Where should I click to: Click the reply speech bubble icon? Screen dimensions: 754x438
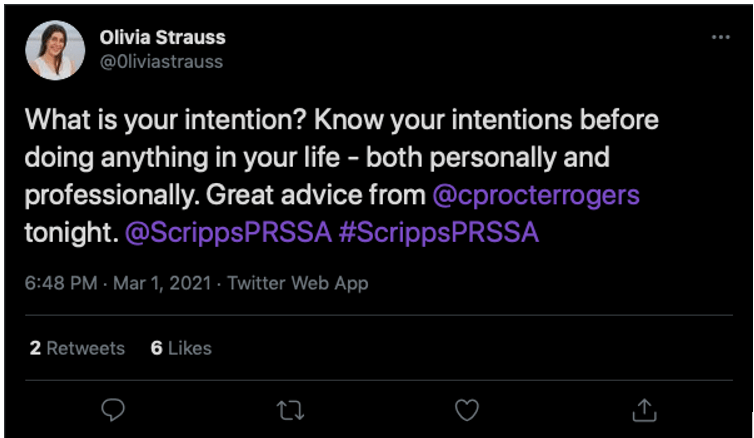pos(114,409)
